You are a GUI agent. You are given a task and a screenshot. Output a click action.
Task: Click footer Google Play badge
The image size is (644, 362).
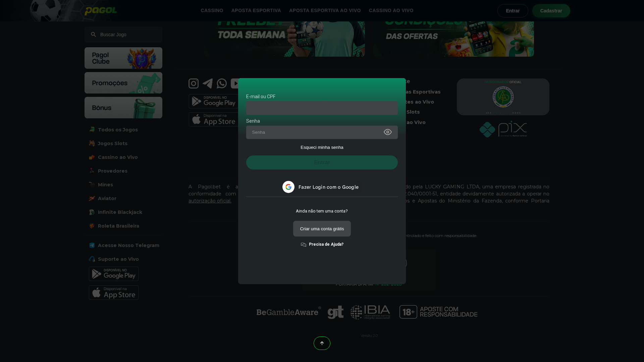[214, 101]
